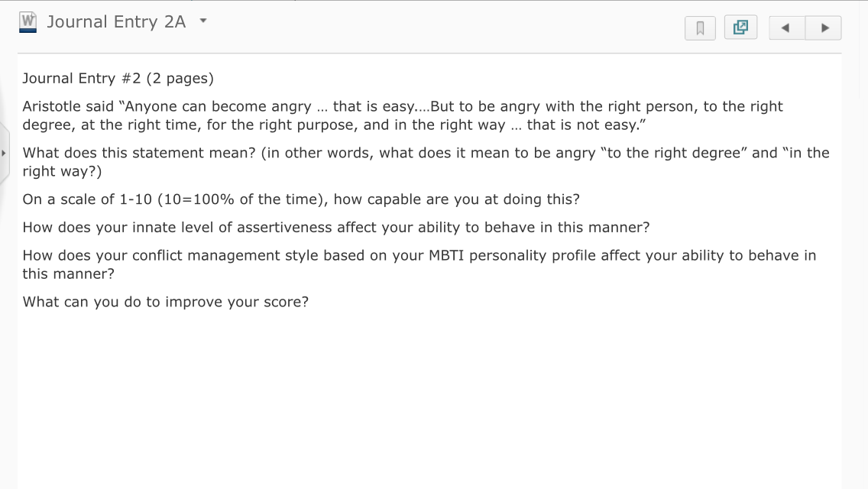
Task: Bookmark this Journal Entry 2A topic
Action: click(x=700, y=28)
